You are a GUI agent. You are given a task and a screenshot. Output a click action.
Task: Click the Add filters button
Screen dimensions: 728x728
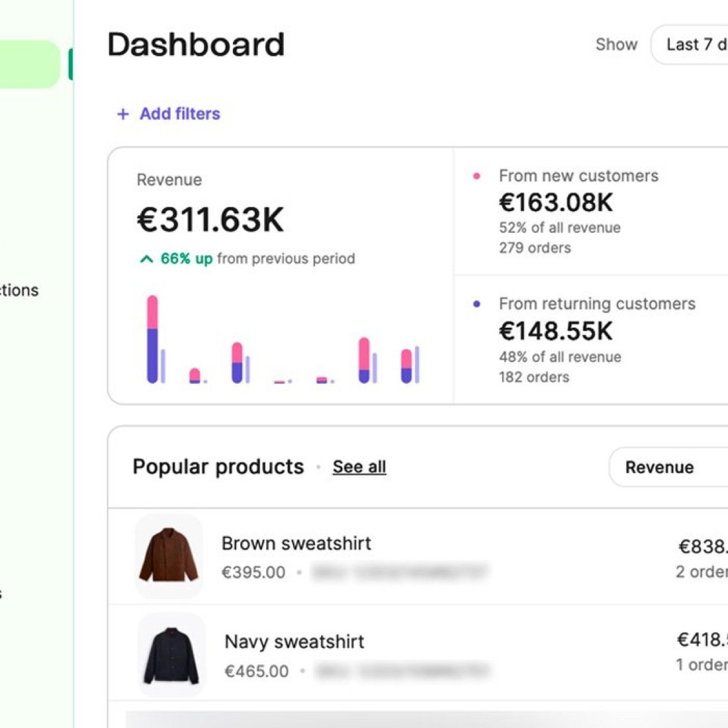point(169,114)
